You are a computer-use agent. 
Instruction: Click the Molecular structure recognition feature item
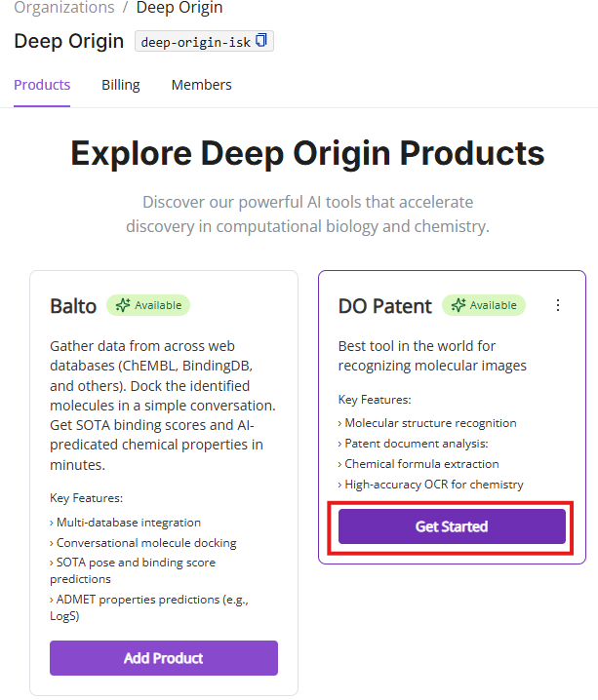pos(430,423)
